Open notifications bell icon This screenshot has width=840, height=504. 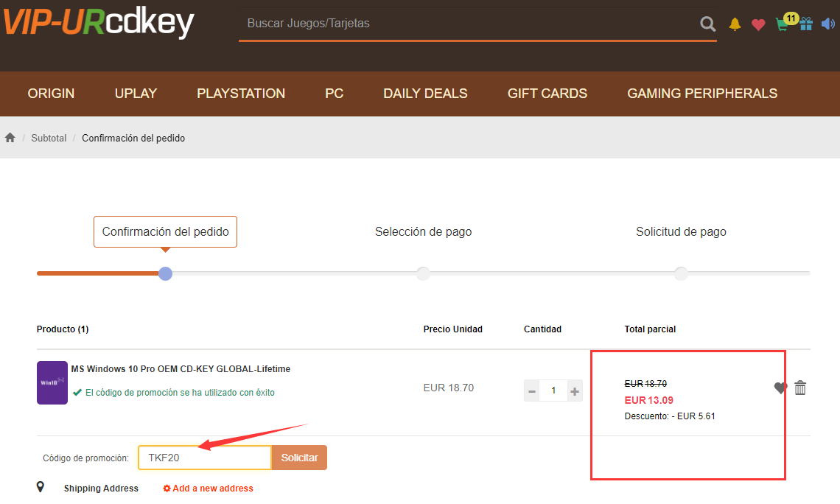[x=735, y=24]
